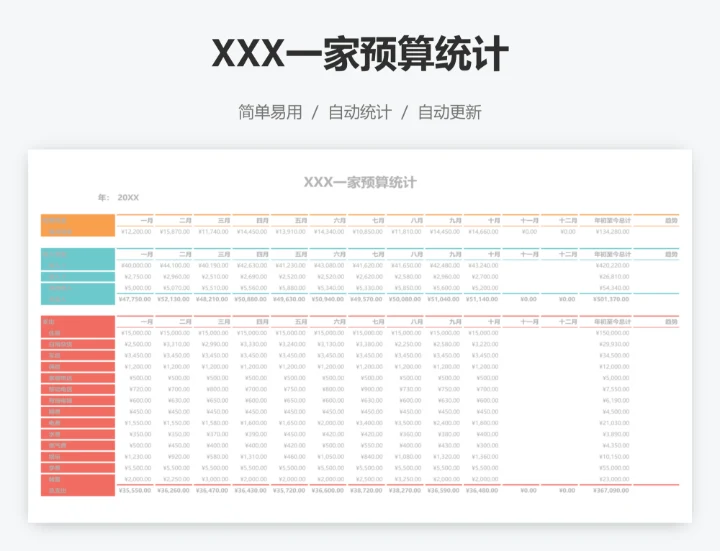Screen dimensions: 720x551
Task: Select the cell ¥720.00
Action: (141, 389)
